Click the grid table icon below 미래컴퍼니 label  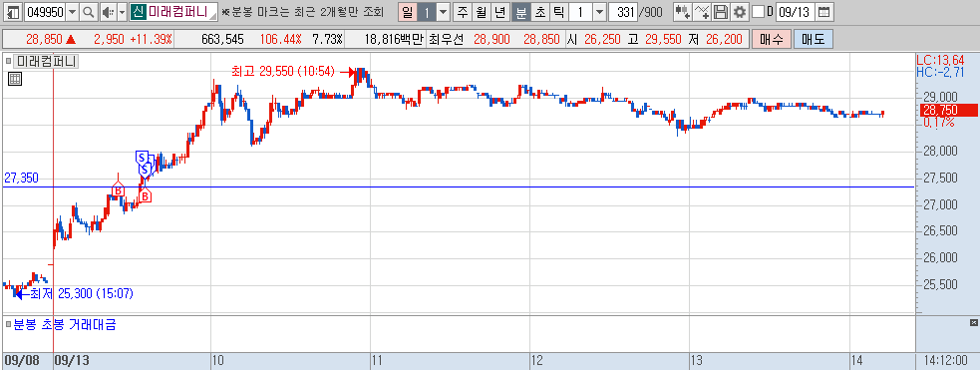pyautogui.click(x=15, y=78)
